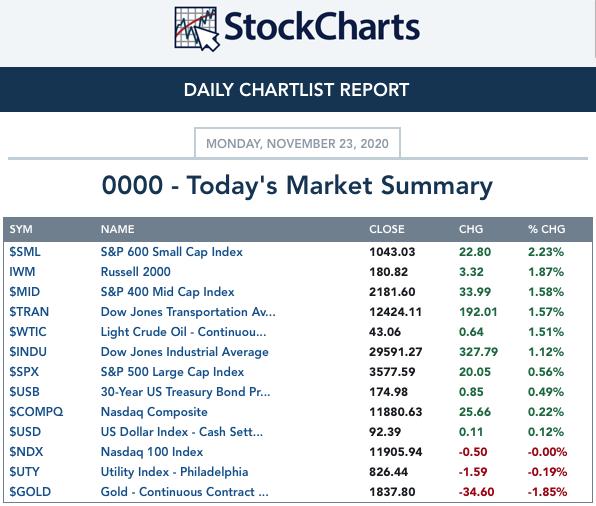
Task: Open Dow Jones Transportation Average link
Action: coord(188,312)
